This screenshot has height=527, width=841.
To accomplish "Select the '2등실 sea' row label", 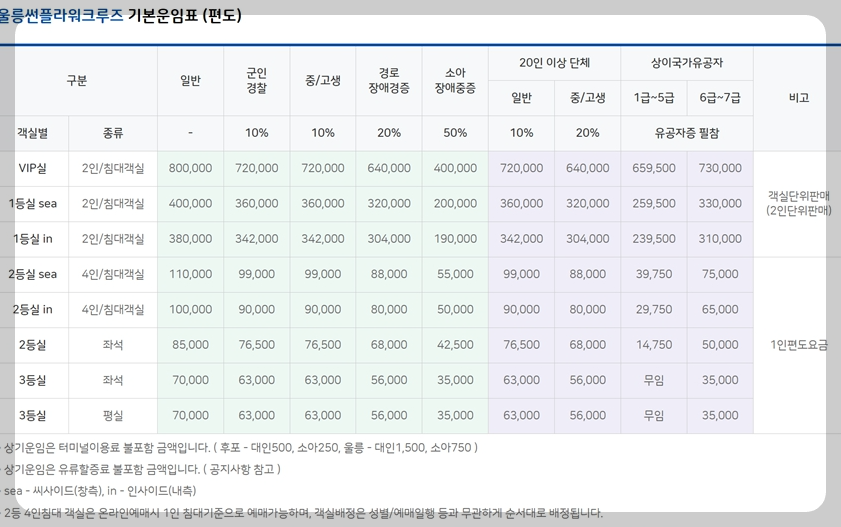I will point(33,274).
